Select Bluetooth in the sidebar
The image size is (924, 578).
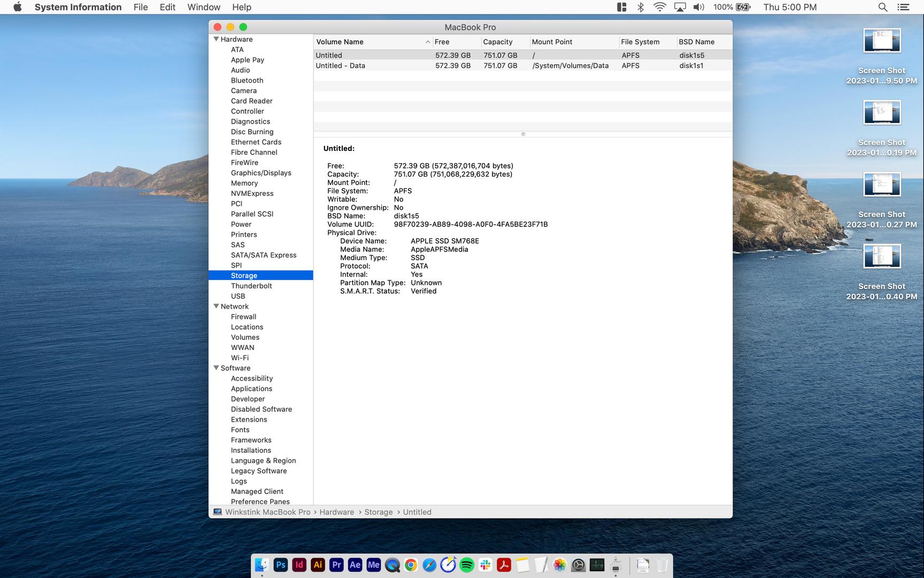coord(247,80)
